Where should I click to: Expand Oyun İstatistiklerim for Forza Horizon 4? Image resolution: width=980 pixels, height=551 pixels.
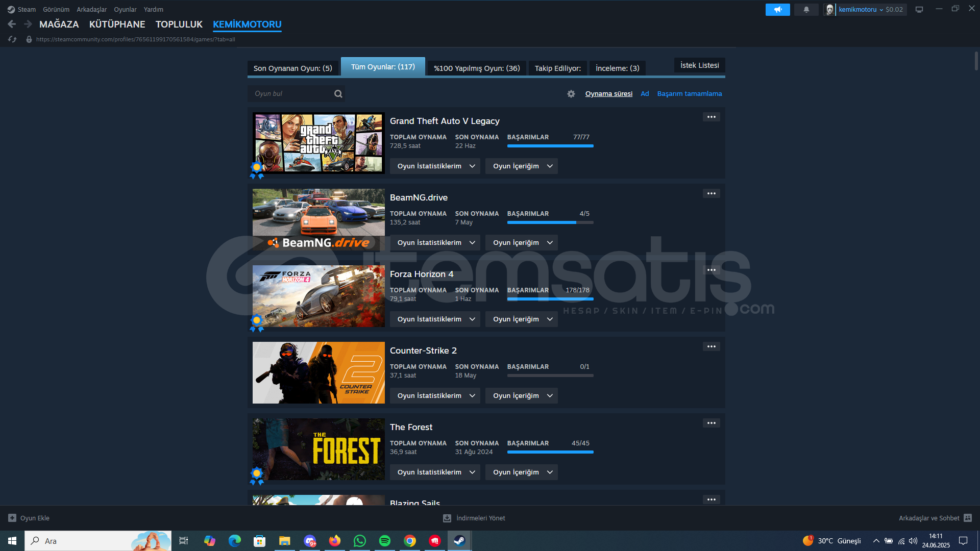435,319
